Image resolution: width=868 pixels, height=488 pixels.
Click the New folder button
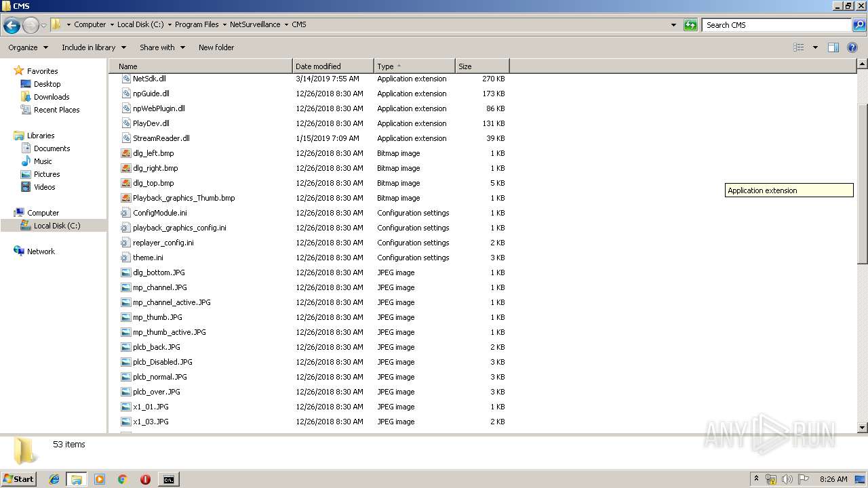coord(216,47)
